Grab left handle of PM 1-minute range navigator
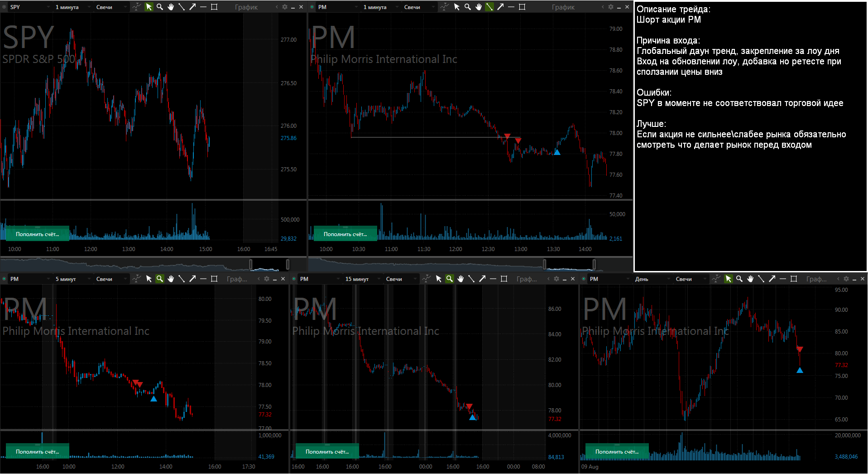 (x=544, y=264)
